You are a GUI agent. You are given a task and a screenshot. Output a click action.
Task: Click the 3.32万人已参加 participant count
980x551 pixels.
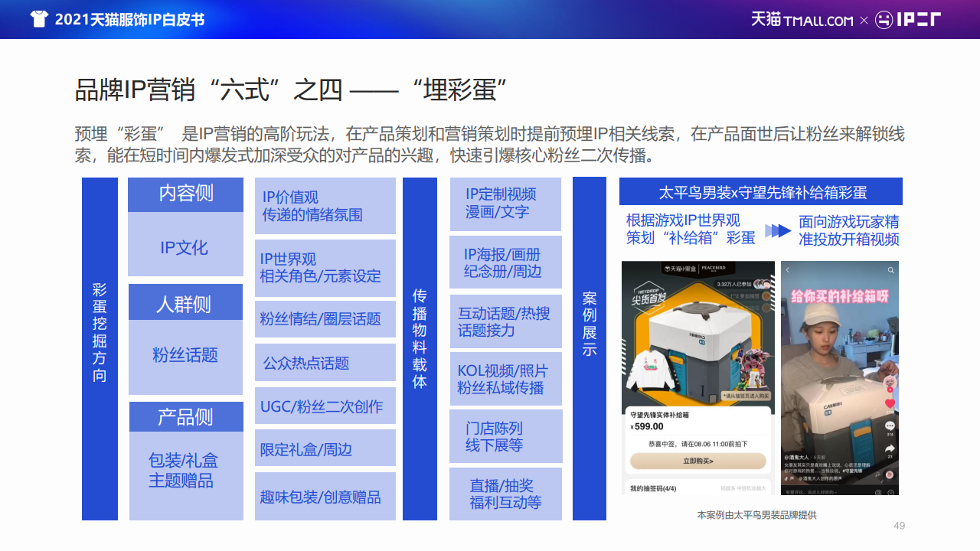733,284
